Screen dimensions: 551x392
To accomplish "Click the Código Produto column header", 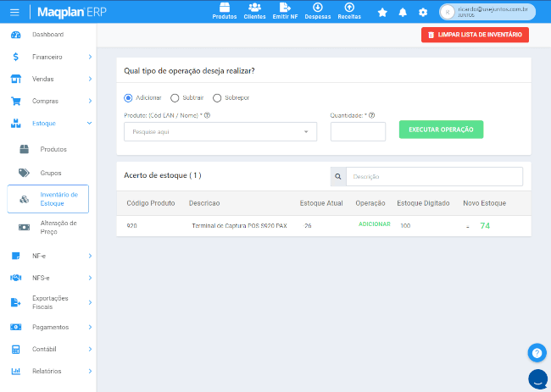I will click(151, 203).
